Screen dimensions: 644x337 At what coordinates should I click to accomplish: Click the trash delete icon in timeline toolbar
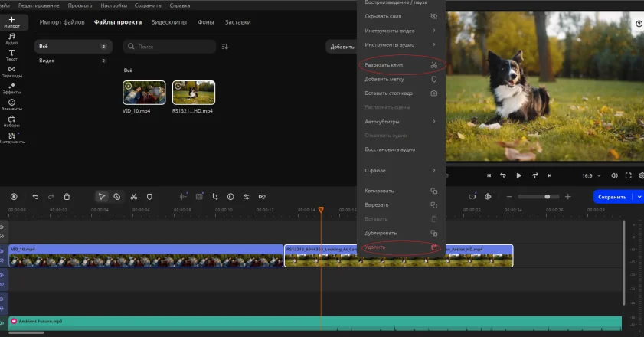pyautogui.click(x=67, y=197)
